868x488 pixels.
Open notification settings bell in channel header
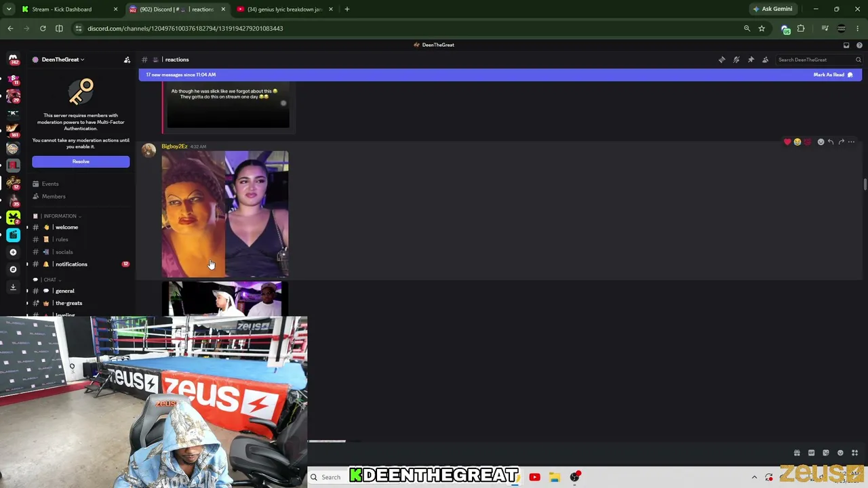736,60
